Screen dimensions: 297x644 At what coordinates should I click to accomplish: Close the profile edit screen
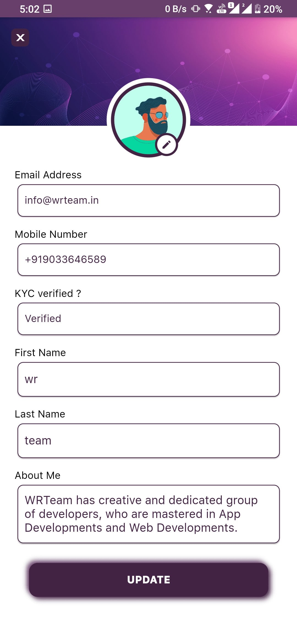pyautogui.click(x=20, y=37)
